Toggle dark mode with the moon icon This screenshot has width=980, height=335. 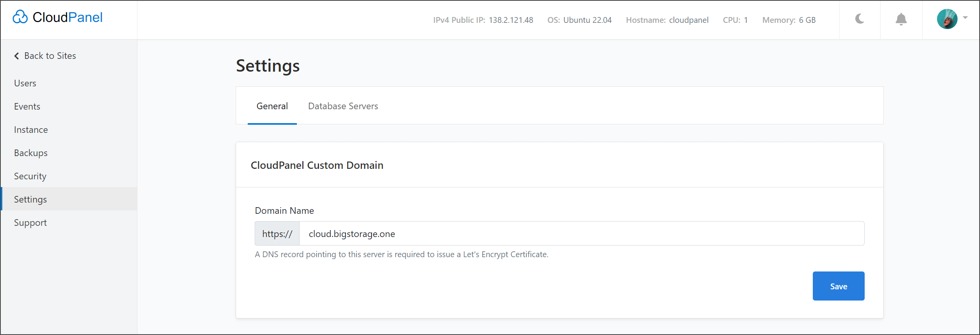pyautogui.click(x=860, y=19)
